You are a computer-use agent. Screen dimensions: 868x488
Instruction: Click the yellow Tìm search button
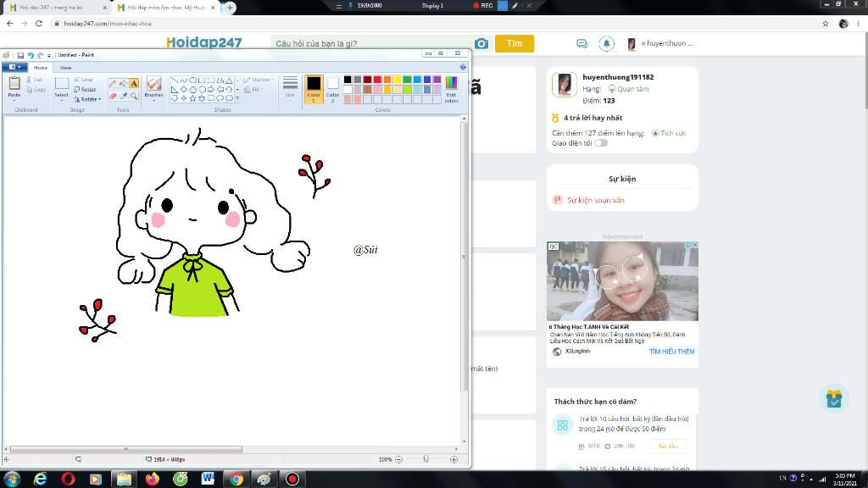click(x=515, y=43)
